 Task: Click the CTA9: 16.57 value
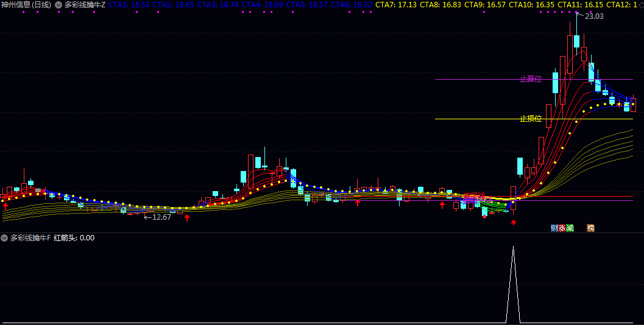485,5
